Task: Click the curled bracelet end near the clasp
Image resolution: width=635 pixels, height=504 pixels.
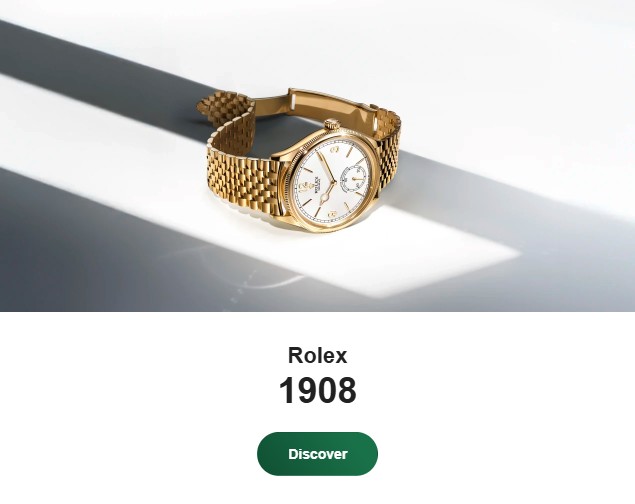Action: pos(225,107)
